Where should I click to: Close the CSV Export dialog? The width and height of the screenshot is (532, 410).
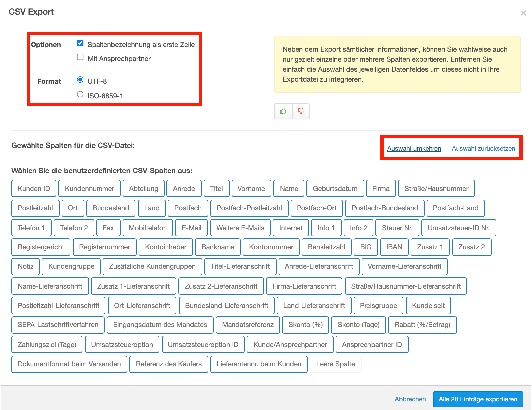(x=523, y=13)
